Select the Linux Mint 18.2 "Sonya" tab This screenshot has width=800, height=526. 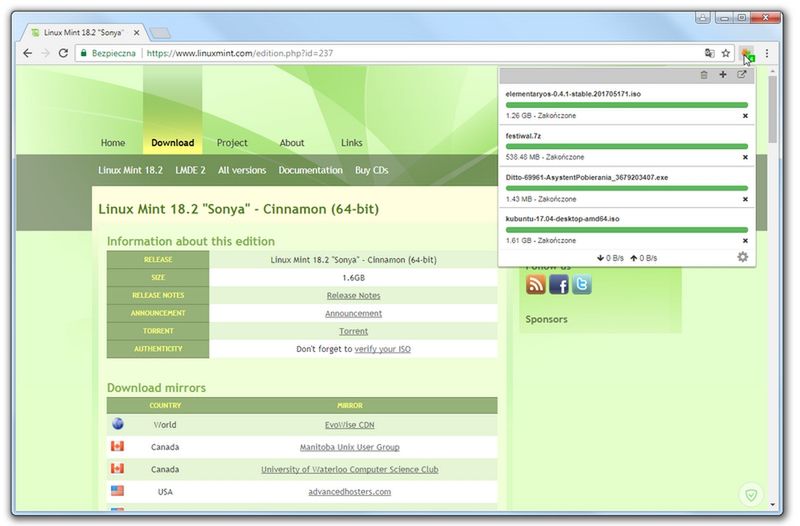pyautogui.click(x=85, y=33)
